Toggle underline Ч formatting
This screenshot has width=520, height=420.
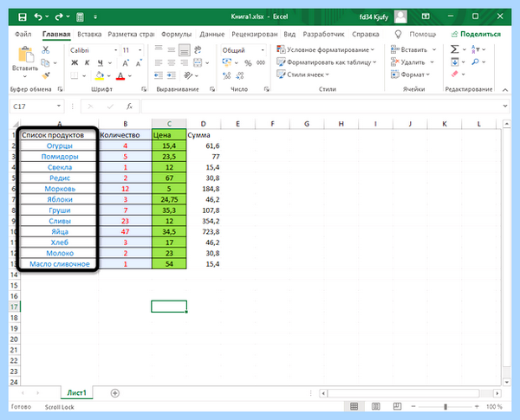tap(101, 62)
